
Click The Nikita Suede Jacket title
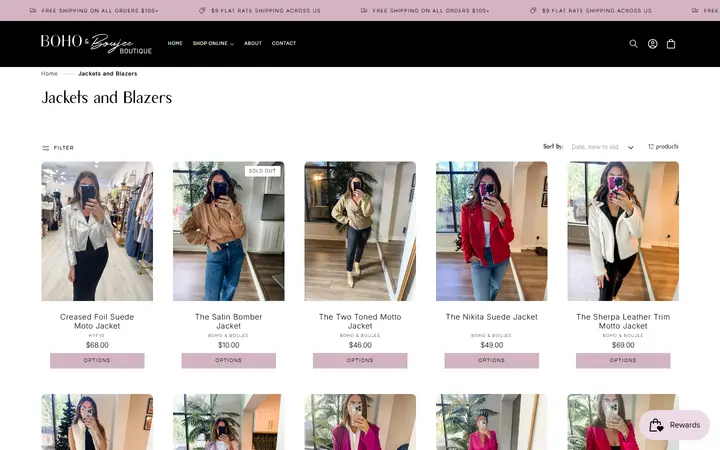click(491, 317)
